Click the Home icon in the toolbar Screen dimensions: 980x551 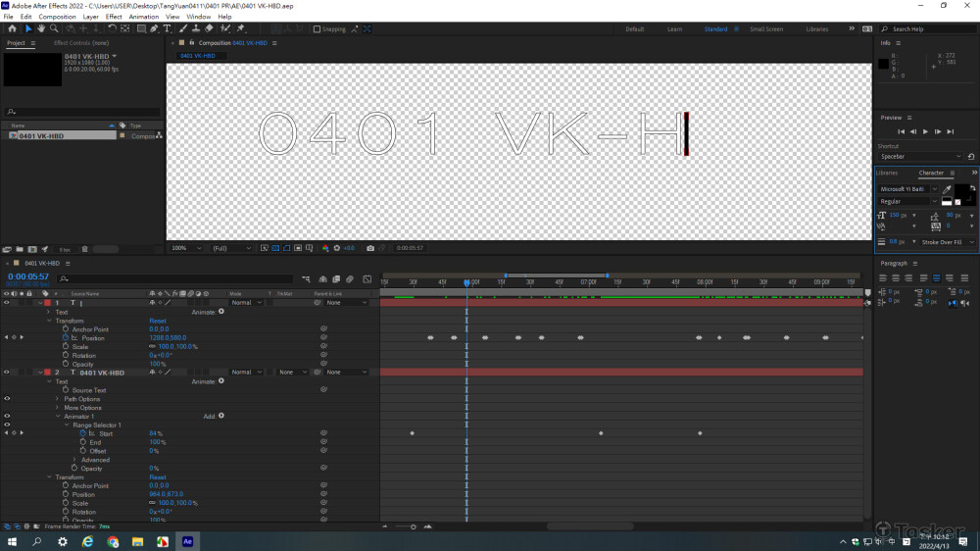click(x=11, y=28)
